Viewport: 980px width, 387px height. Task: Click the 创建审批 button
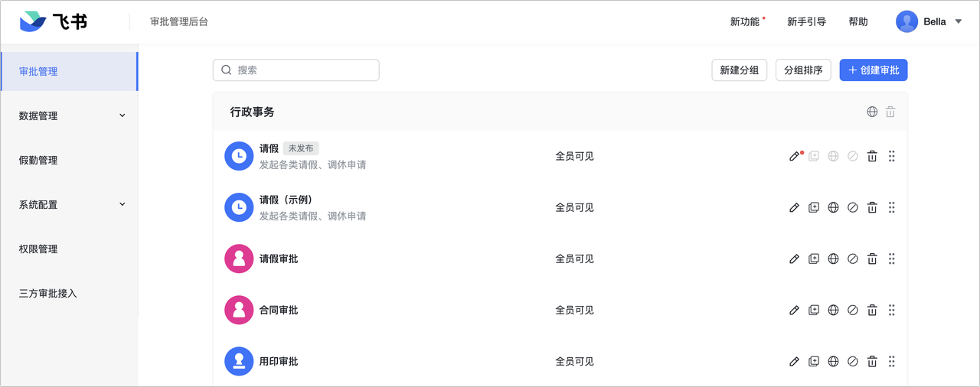(874, 70)
